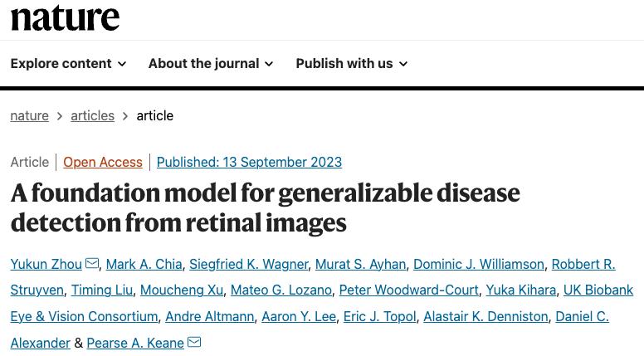This screenshot has width=644, height=356.
Task: Open author Murat S. Ayhan
Action: click(360, 264)
